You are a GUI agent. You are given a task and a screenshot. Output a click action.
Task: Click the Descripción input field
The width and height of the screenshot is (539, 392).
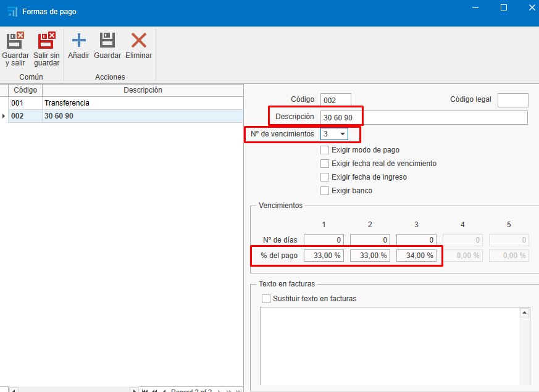coord(424,117)
